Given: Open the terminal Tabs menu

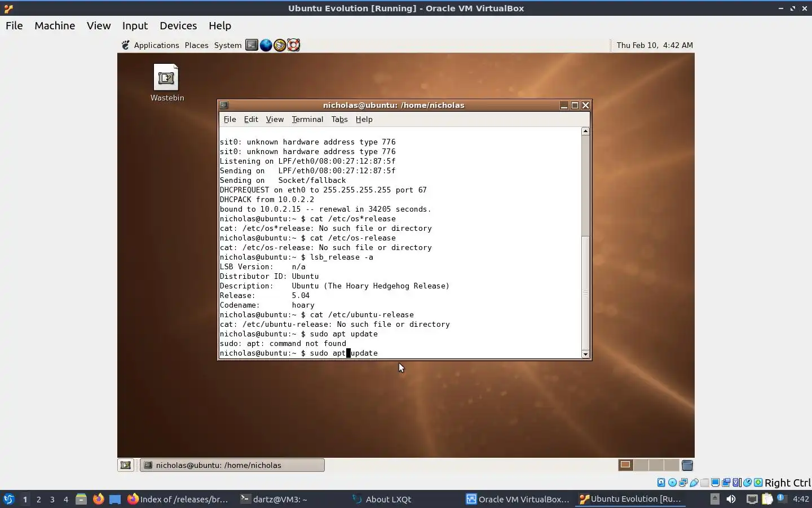Looking at the screenshot, I should [x=339, y=119].
